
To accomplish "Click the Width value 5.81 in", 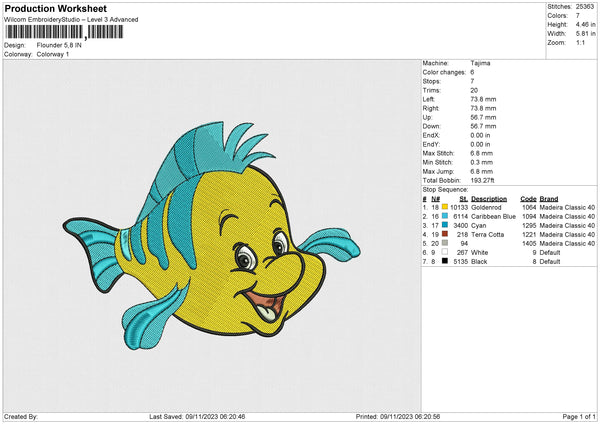I will (x=586, y=34).
